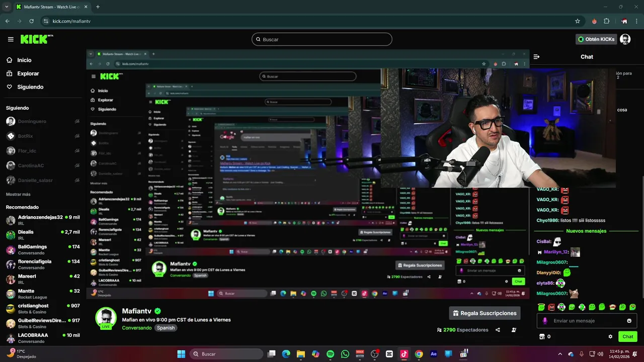
Task: Expand following list with Mostrar más
Action: click(18, 194)
